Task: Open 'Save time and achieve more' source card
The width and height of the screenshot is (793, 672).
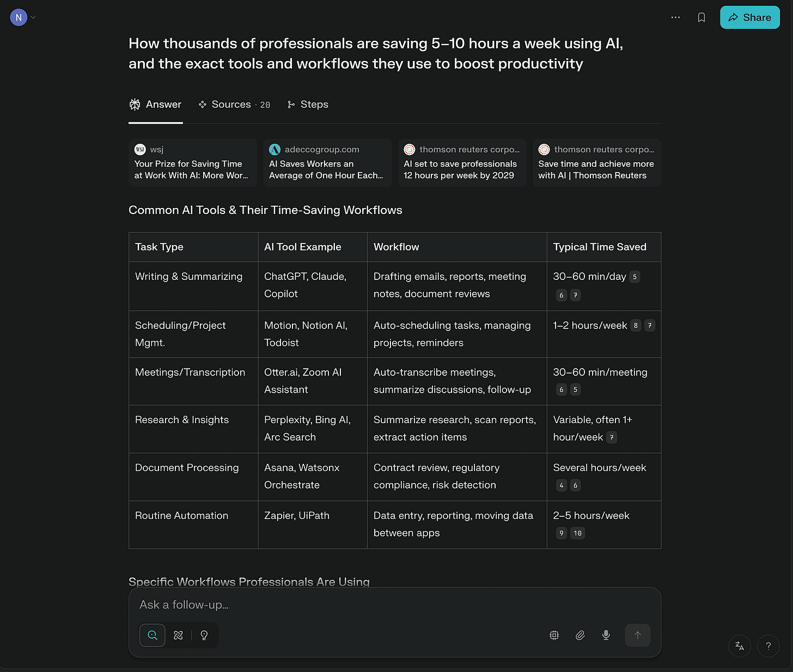Action: click(596, 162)
